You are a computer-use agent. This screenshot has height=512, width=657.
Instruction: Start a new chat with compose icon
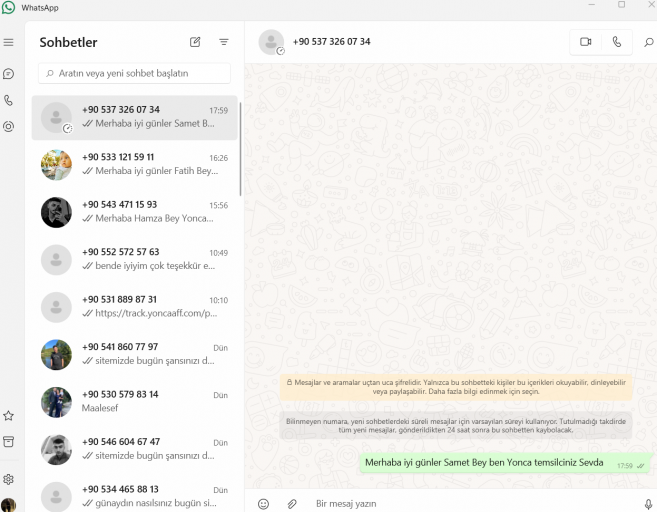point(195,42)
